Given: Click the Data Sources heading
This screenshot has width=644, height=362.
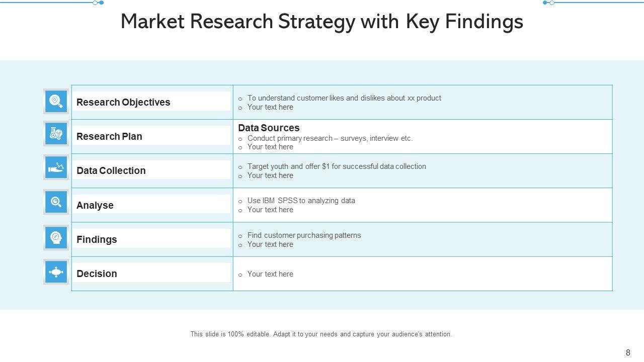Looking at the screenshot, I should (x=269, y=128).
